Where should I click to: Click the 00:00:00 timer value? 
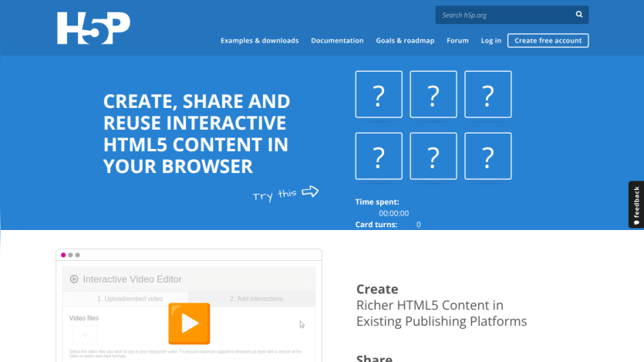tap(393, 213)
